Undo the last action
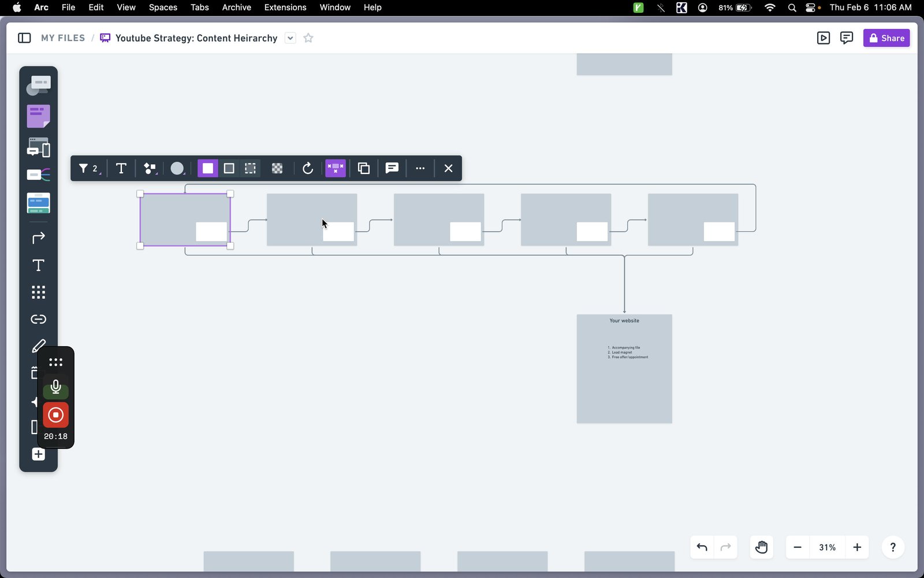 pyautogui.click(x=702, y=547)
